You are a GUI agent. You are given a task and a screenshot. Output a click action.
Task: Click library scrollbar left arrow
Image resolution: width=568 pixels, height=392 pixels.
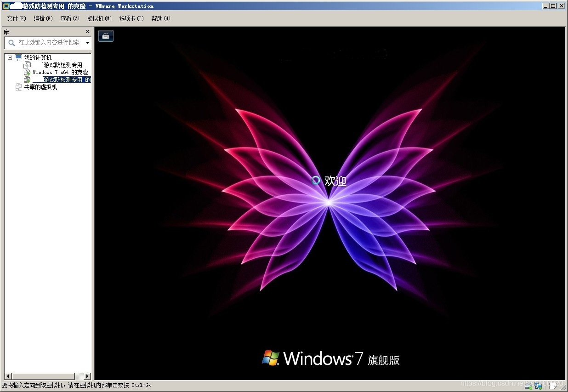point(7,376)
